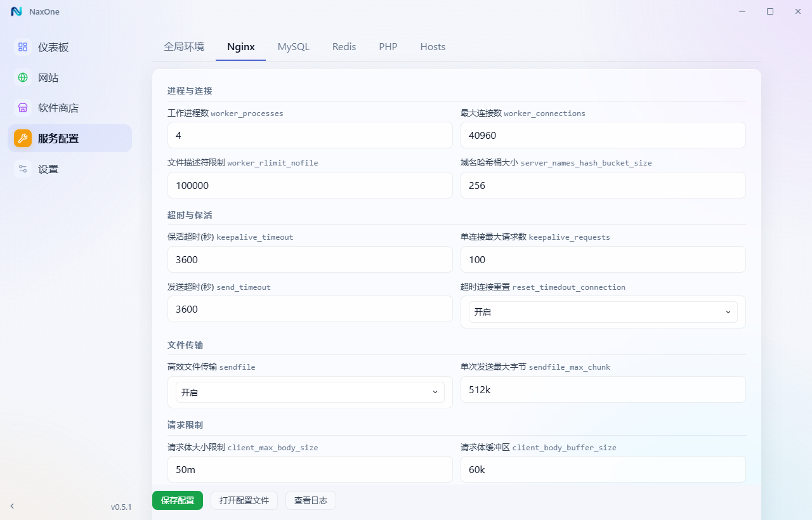Click the 超时与保活 section heading
This screenshot has width=812, height=520.
(190, 215)
